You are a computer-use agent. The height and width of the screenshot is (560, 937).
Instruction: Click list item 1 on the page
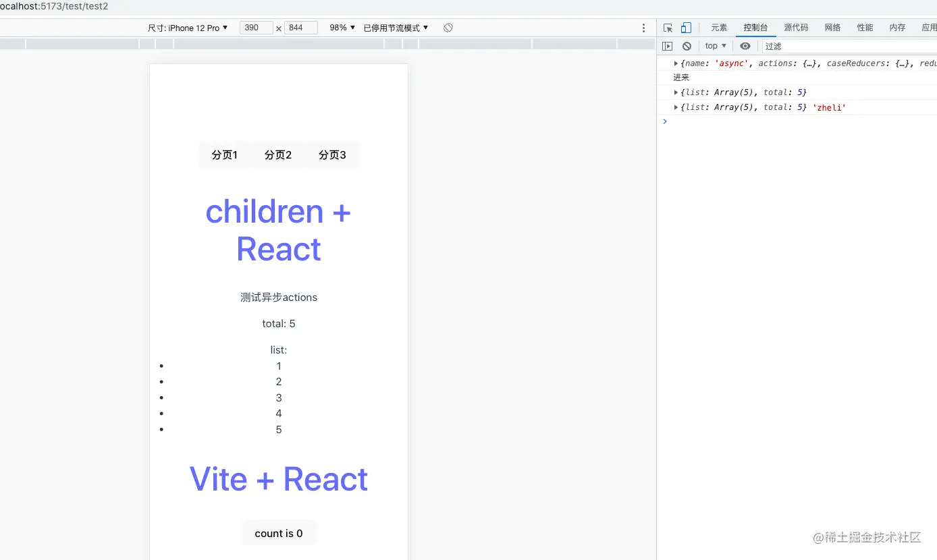(x=279, y=366)
